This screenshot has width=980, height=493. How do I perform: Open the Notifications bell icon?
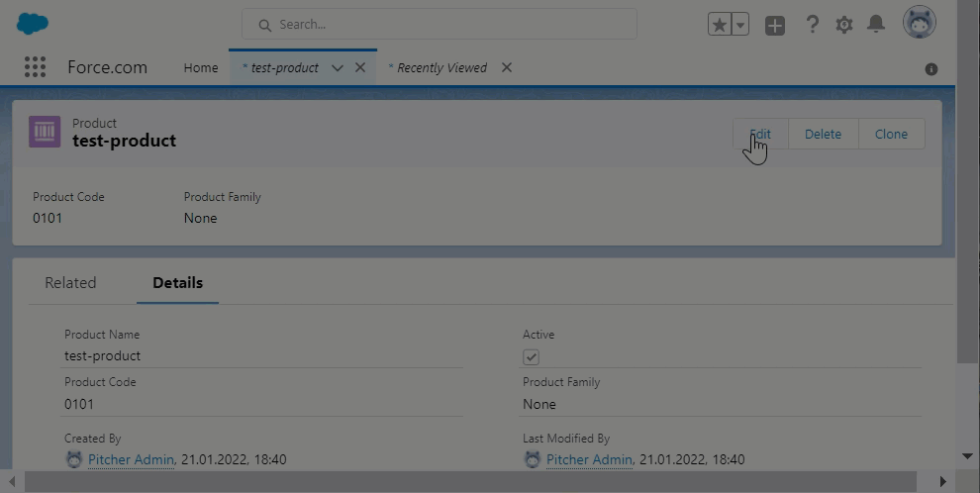click(x=876, y=24)
